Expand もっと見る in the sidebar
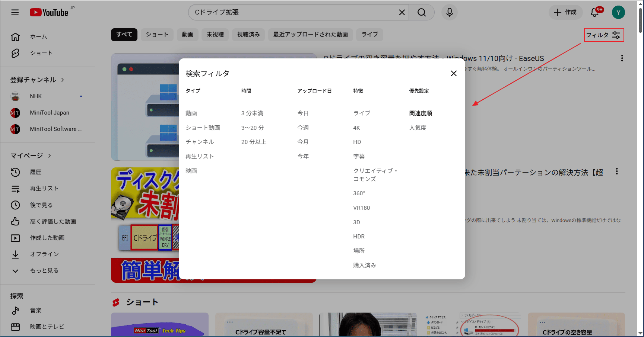 pyautogui.click(x=44, y=270)
